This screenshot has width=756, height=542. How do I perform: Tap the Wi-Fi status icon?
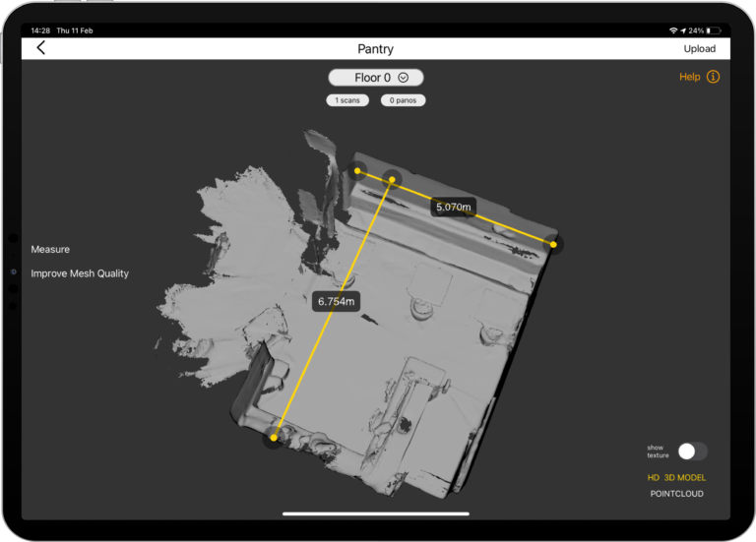coord(673,30)
